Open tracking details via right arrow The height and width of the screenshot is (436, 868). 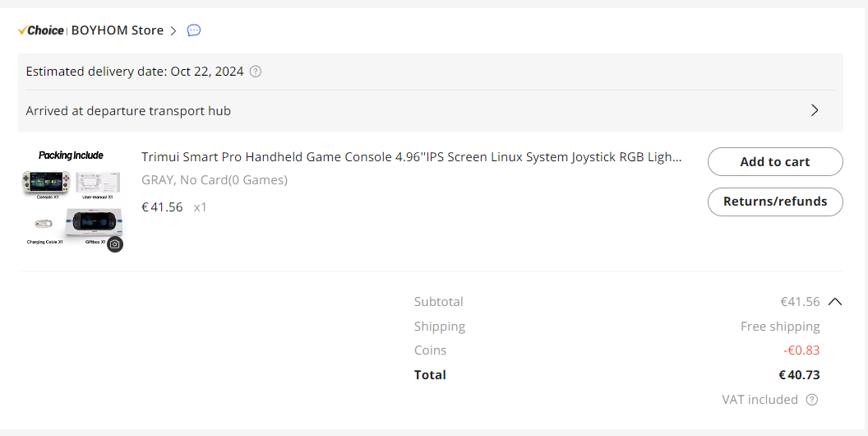pyautogui.click(x=815, y=110)
